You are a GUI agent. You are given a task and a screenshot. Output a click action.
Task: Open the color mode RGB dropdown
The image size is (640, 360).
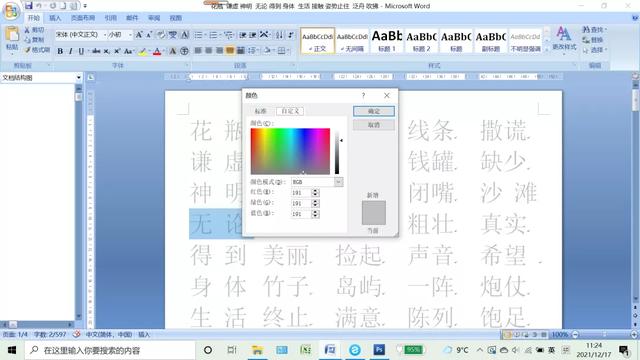click(338, 182)
